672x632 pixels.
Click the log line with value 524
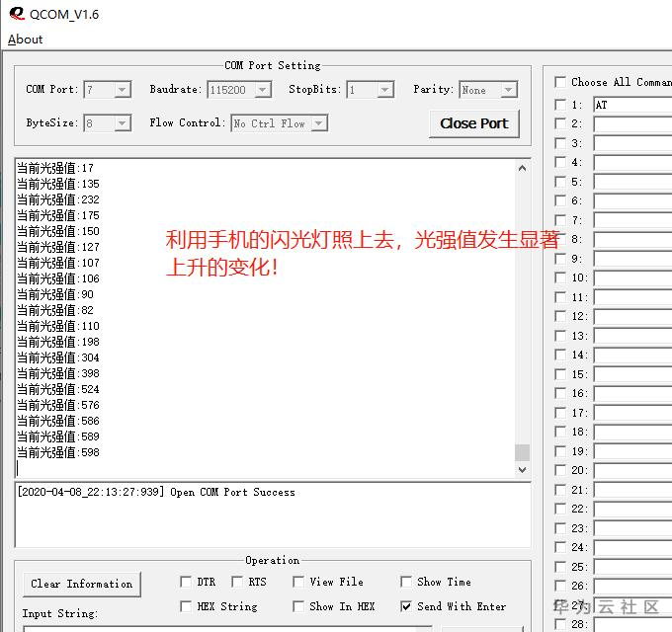pyautogui.click(x=58, y=390)
